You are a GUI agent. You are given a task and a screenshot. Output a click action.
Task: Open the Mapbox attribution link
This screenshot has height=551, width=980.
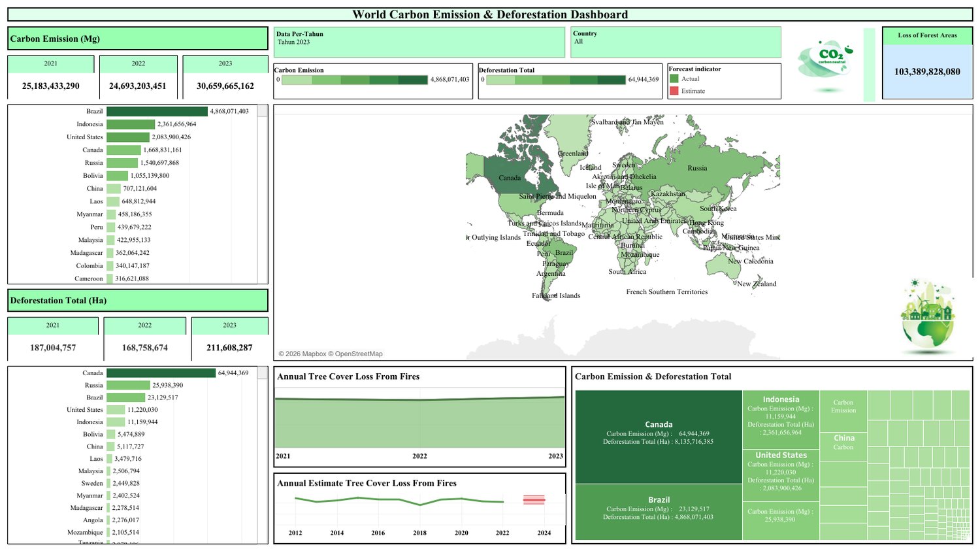tap(302, 354)
